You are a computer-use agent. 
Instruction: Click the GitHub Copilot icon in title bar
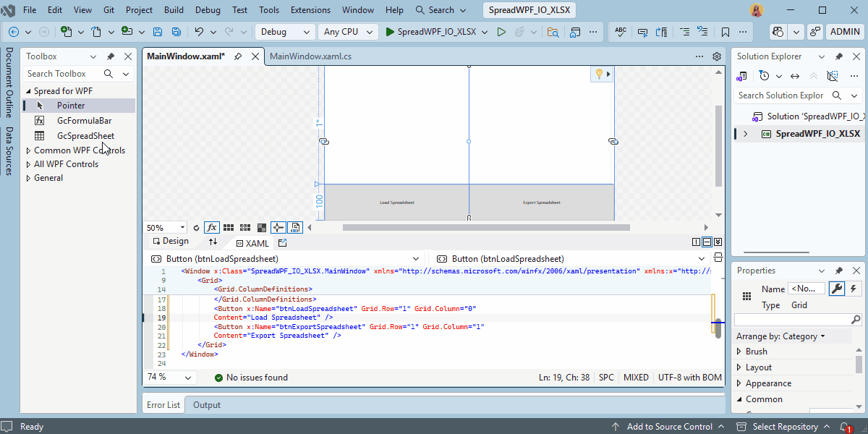(778, 32)
